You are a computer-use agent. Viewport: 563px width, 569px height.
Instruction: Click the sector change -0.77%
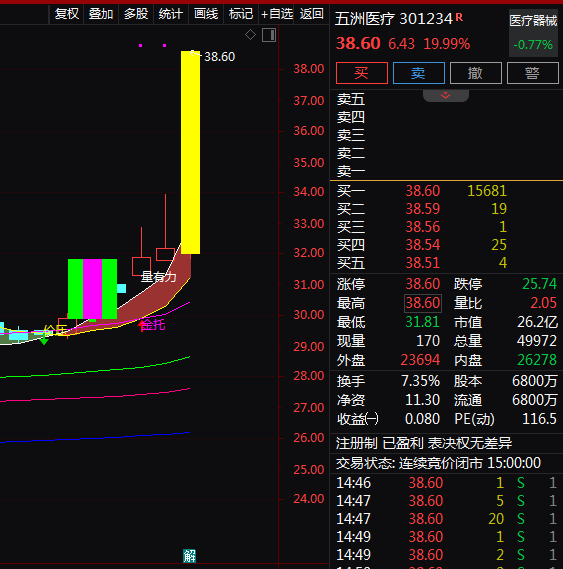[x=533, y=45]
